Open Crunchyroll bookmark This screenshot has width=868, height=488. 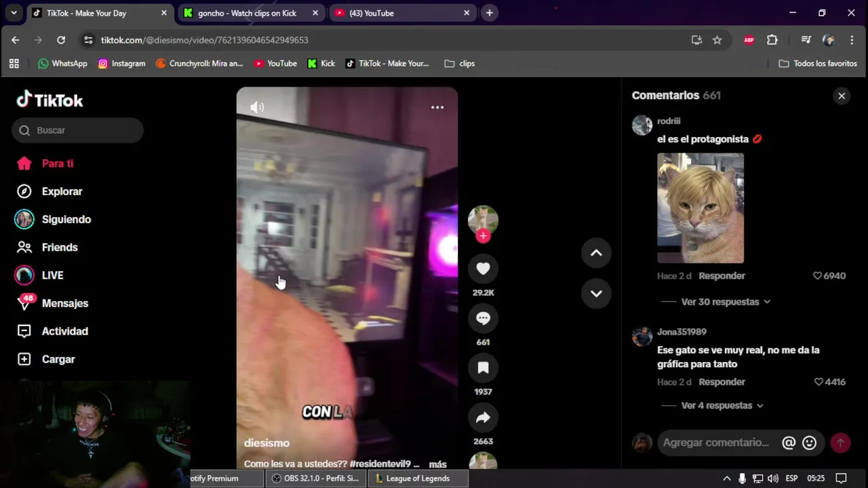(199, 64)
